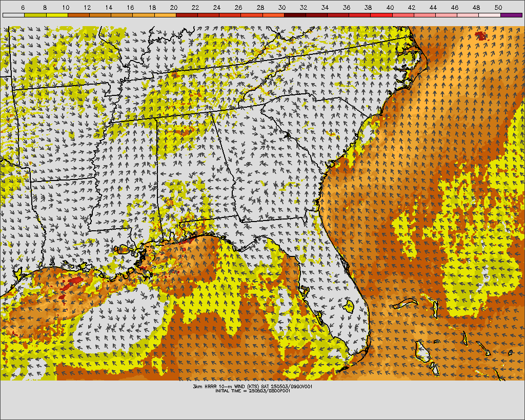Click the legend label "36"
This screenshot has height=420, width=525.
tap(347, 7)
